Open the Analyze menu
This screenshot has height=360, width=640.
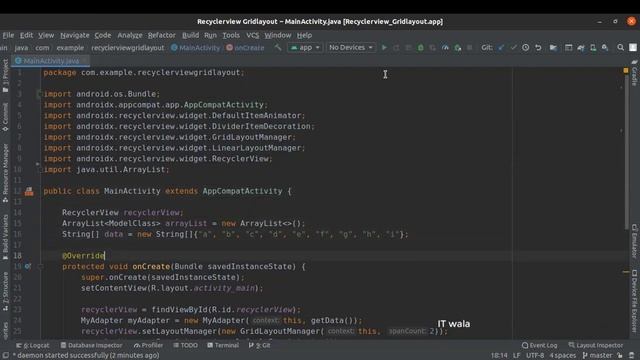click(x=130, y=35)
